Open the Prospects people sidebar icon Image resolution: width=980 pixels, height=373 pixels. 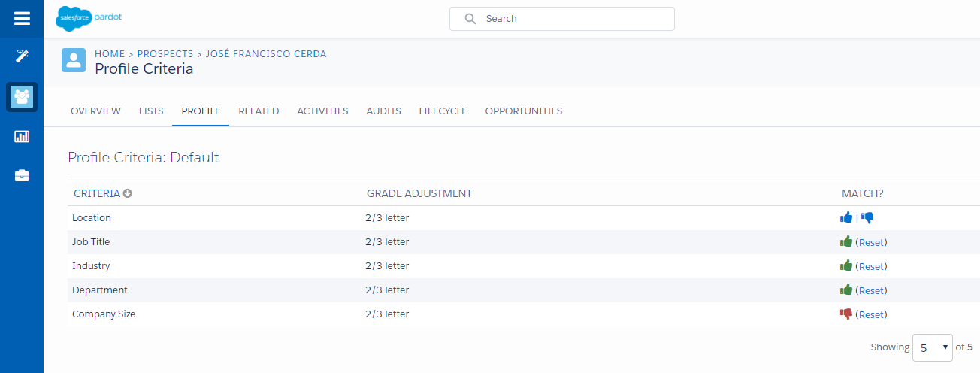tap(22, 96)
